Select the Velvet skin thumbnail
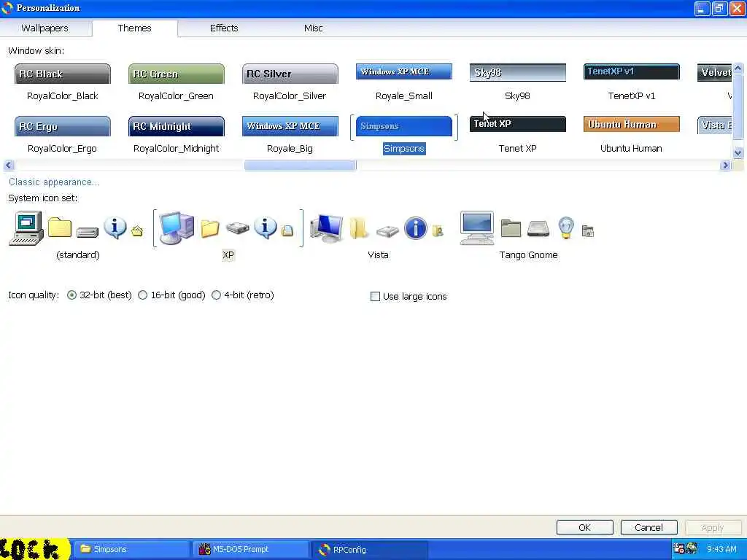This screenshot has height=560, width=747. [714, 72]
